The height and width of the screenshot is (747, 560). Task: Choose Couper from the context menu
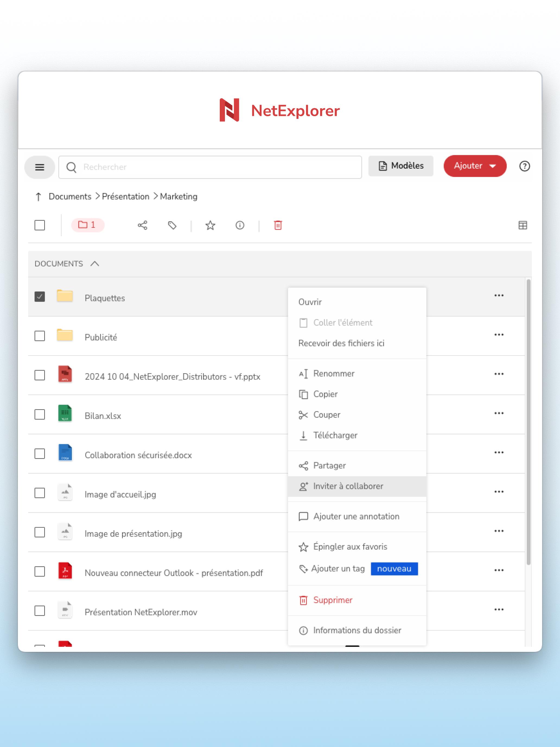point(357,415)
